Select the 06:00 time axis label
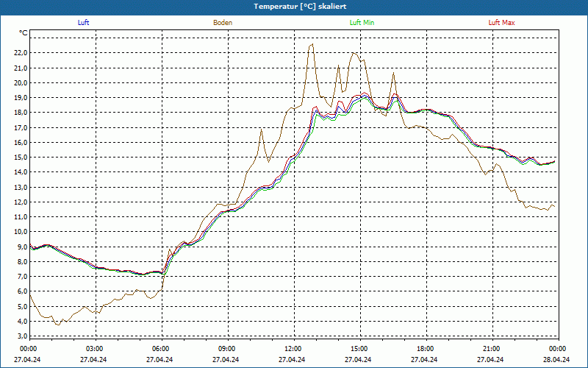Image resolution: width=588 pixels, height=368 pixels. tap(161, 349)
